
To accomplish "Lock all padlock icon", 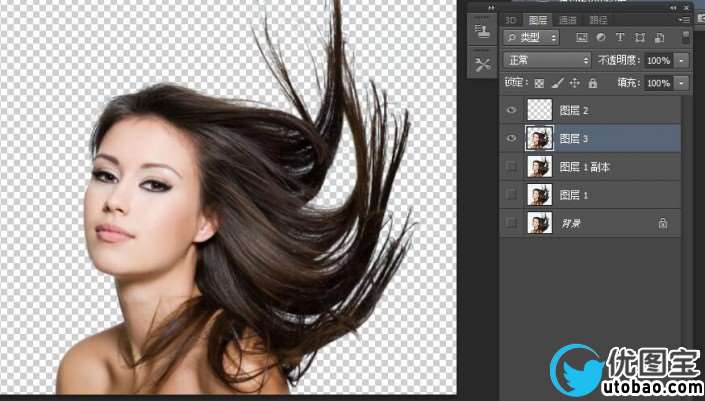I will [x=593, y=83].
